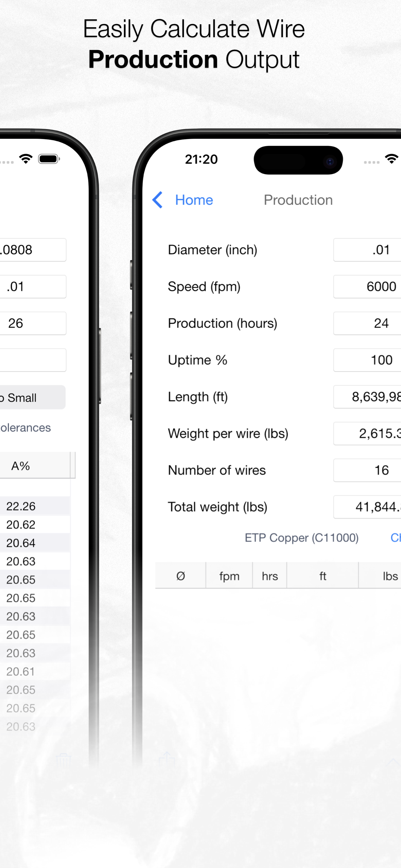The height and width of the screenshot is (868, 401).
Task: Tap the A% column header on left phone
Action: pos(35,466)
